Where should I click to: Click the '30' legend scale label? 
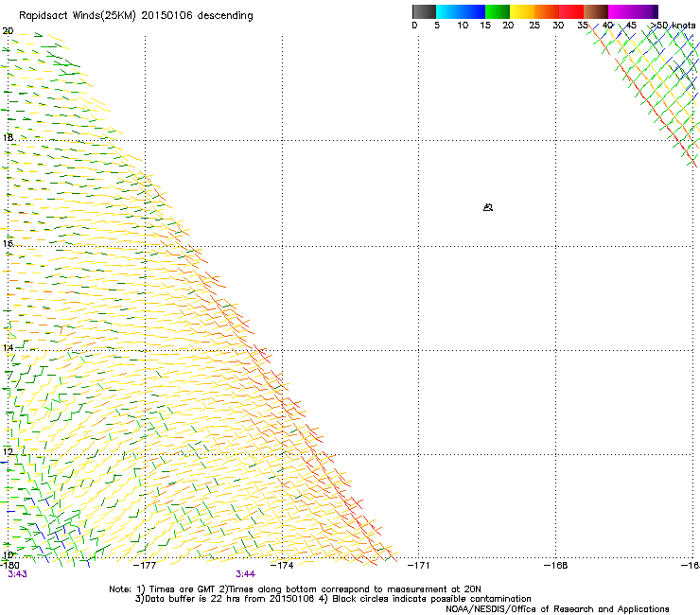tap(558, 26)
